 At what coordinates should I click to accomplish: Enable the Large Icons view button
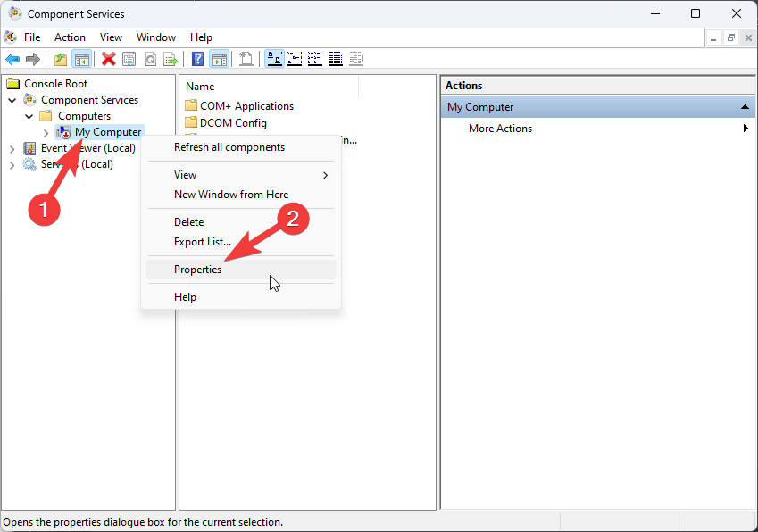[x=275, y=59]
